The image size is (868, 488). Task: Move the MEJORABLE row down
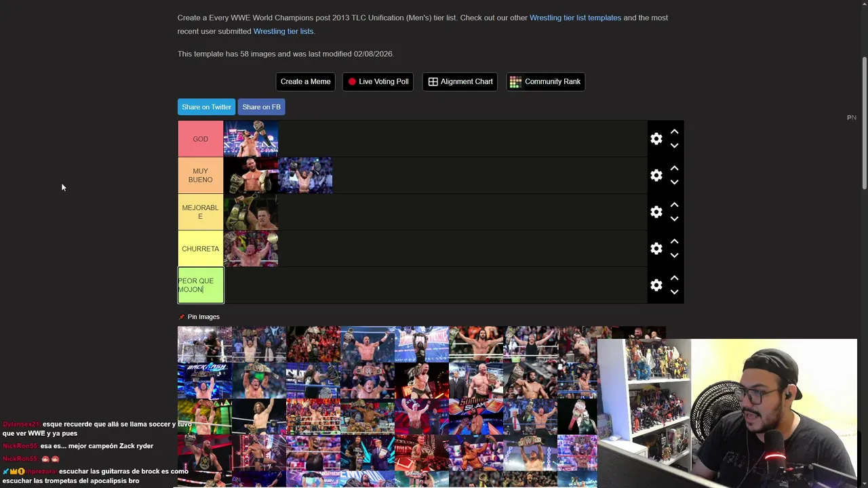pos(674,219)
